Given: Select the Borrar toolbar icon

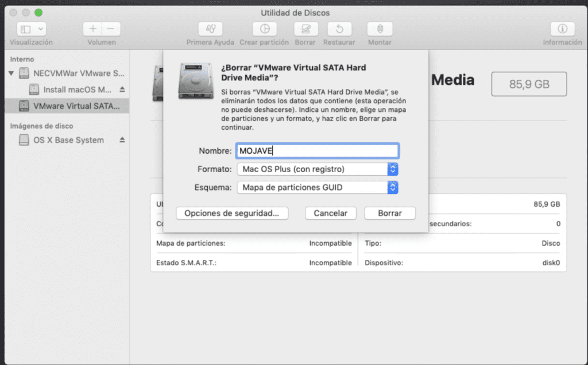Looking at the screenshot, I should click(305, 29).
